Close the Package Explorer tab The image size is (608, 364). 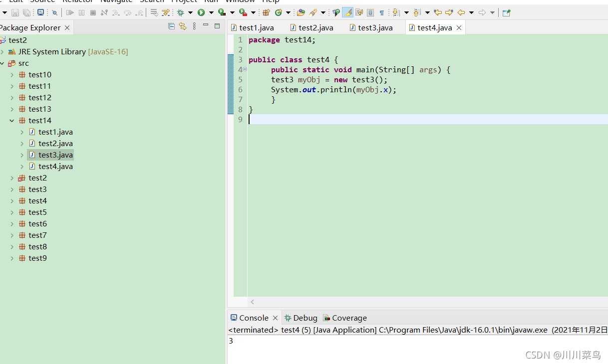[x=67, y=28]
